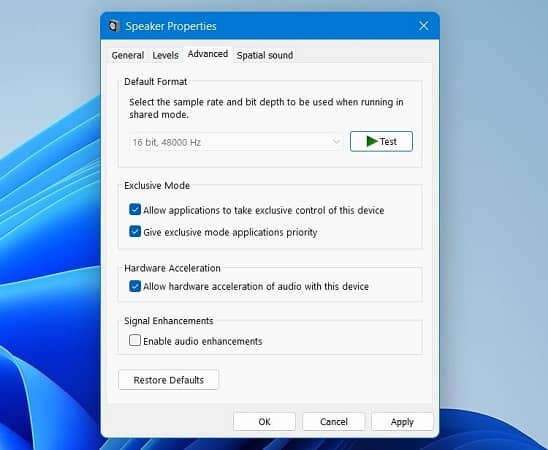
Task: Toggle Give exclusive mode applications priority checkbox
Action: (135, 232)
